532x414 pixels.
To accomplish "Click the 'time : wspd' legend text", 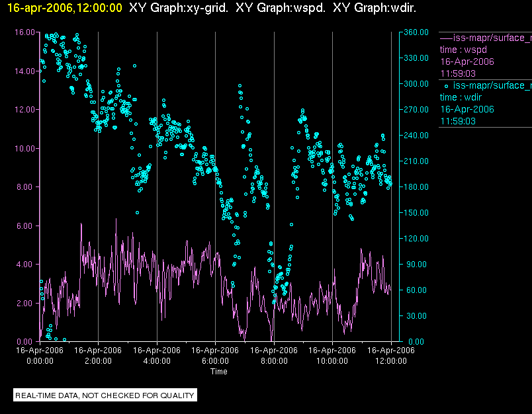I will tap(463, 50).
